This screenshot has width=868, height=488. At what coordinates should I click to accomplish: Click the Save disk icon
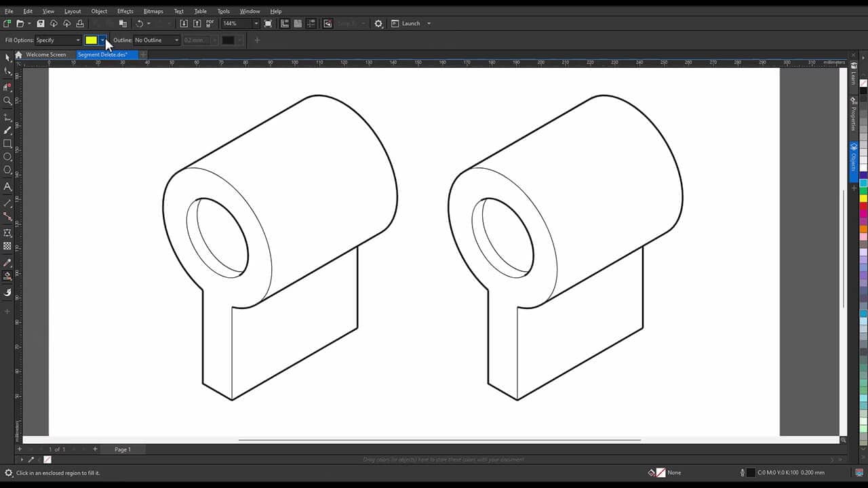(41, 24)
